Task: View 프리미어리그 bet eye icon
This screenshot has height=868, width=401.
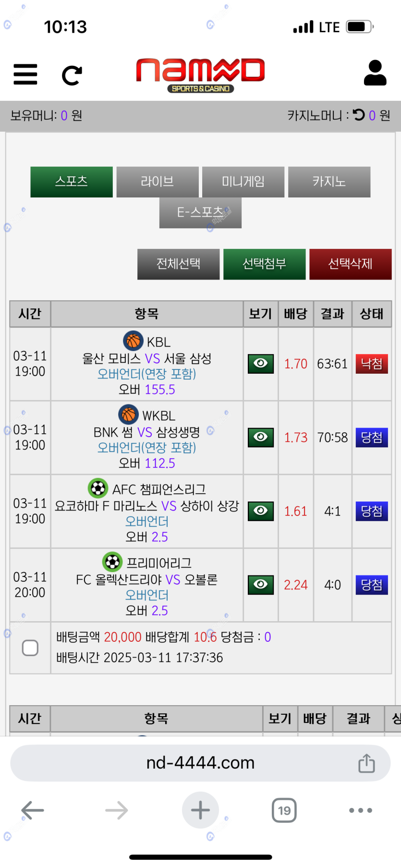Action: tap(261, 585)
